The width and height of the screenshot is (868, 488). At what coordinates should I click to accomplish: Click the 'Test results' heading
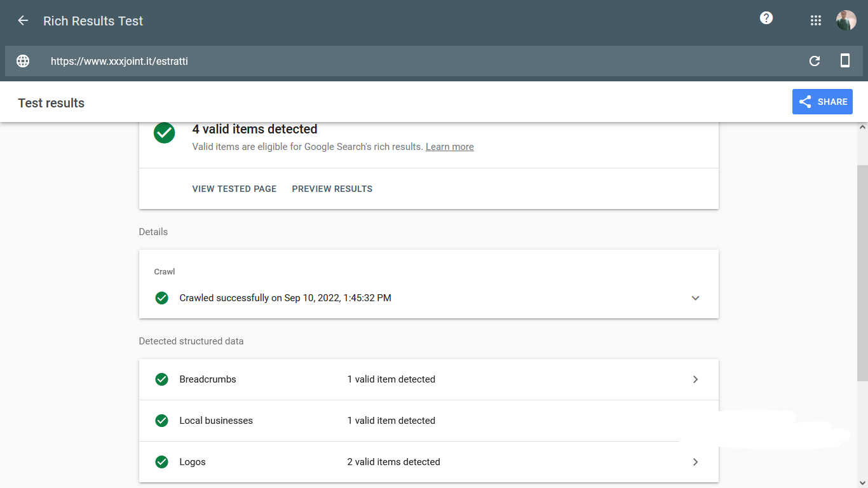(x=51, y=103)
